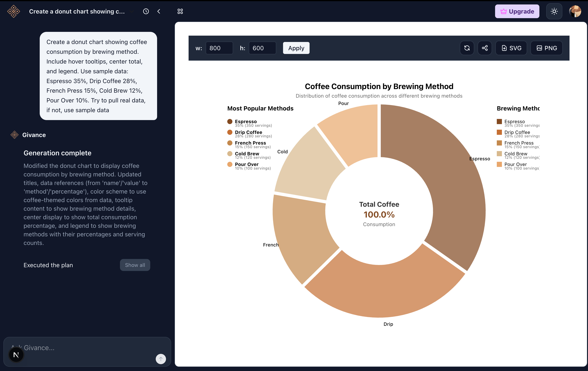Screen dimensions: 588x371
Task: Open the history clock icon
Action: pyautogui.click(x=146, y=11)
